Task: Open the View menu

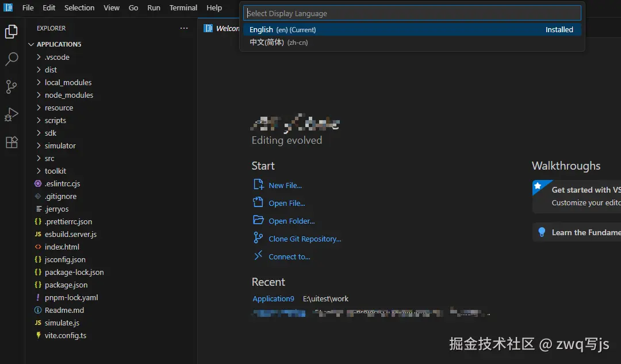Action: [x=112, y=7]
